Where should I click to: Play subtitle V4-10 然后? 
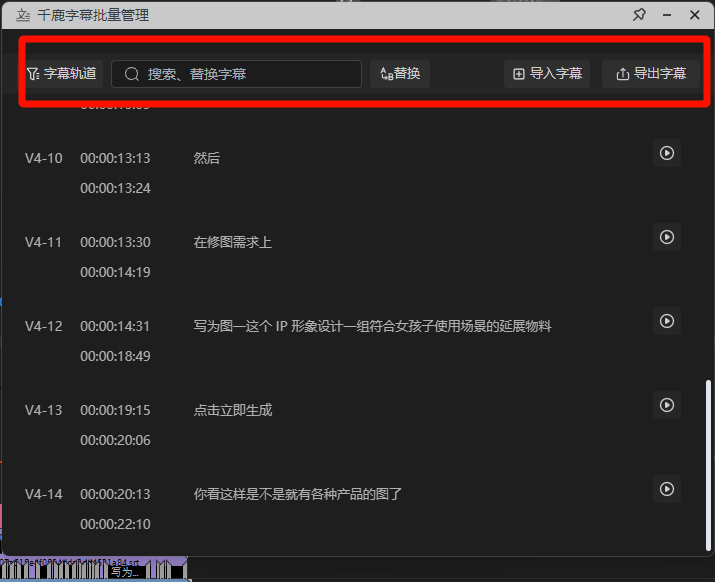click(667, 153)
